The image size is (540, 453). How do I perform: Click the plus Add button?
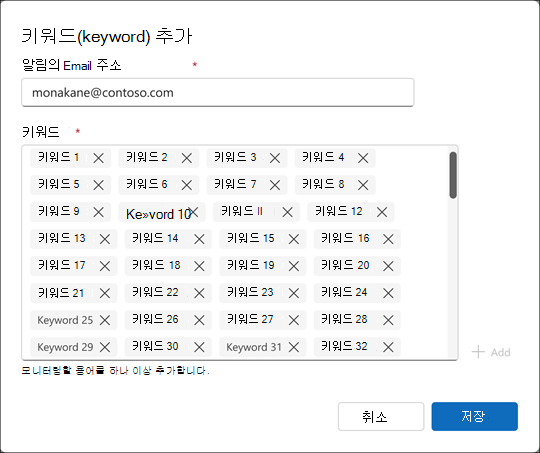click(x=491, y=352)
